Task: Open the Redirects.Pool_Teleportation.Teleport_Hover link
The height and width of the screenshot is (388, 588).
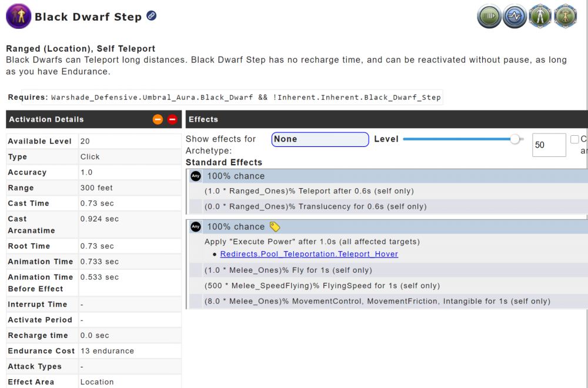Action: 309,254
